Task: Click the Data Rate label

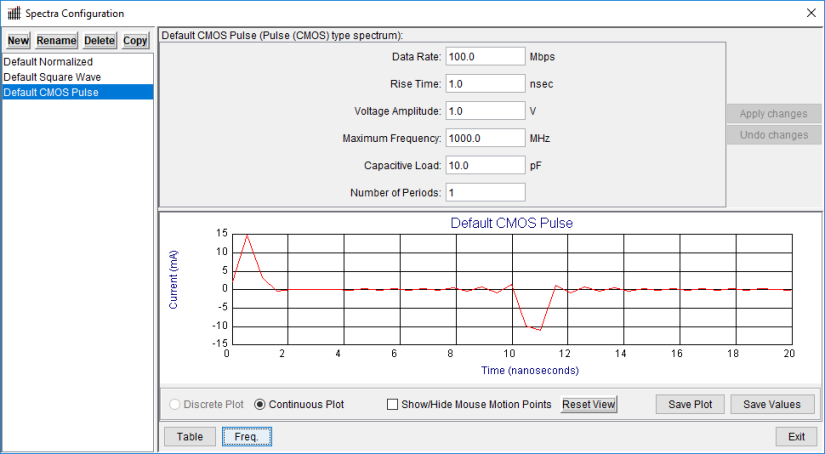Action: pyautogui.click(x=417, y=57)
